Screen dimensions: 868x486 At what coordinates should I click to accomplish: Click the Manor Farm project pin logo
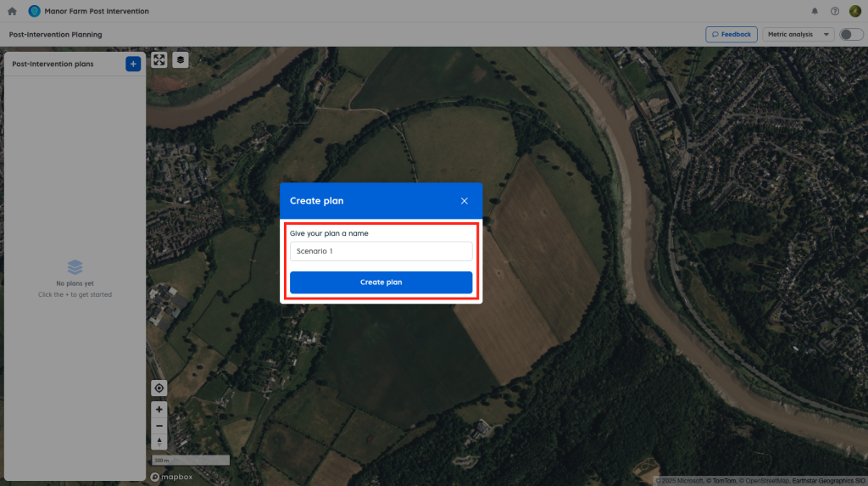click(35, 11)
